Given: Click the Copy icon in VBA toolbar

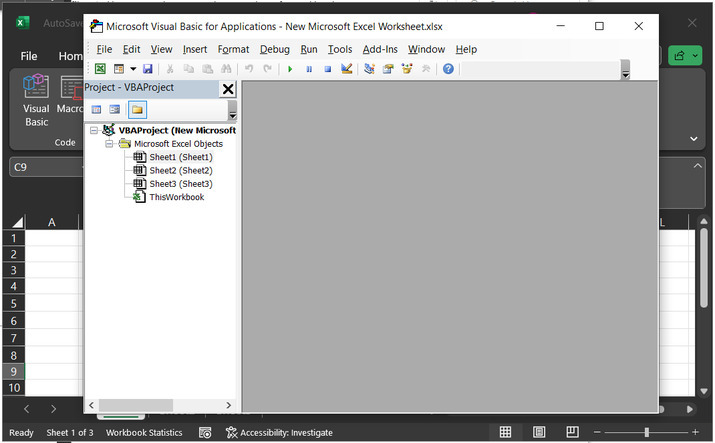Looking at the screenshot, I should [188, 69].
